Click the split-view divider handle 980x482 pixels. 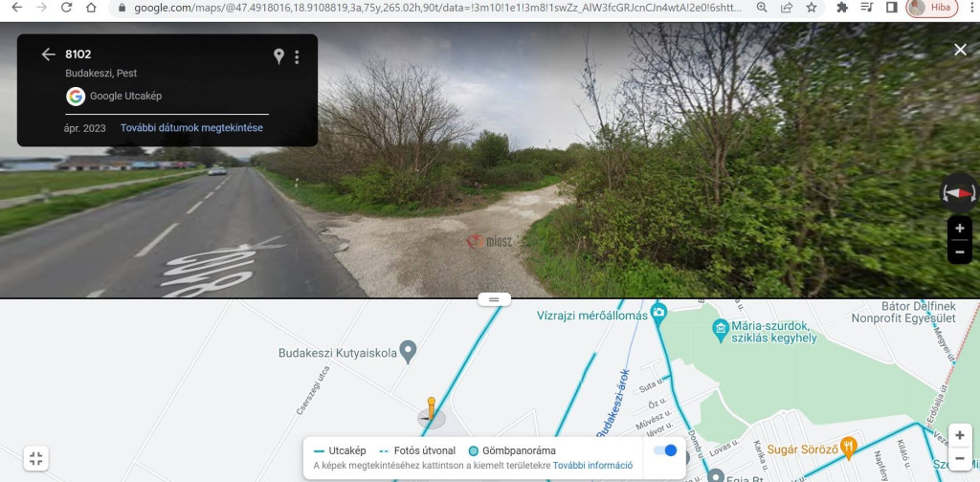pos(495,299)
